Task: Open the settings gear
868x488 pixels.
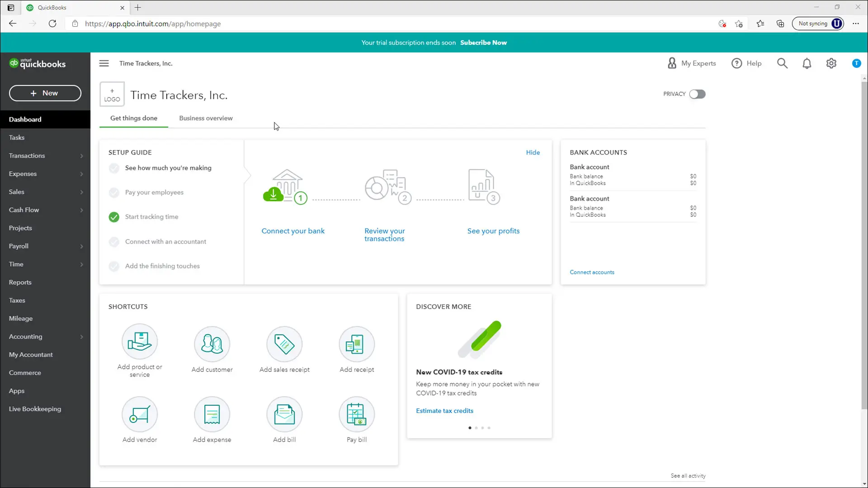Action: tap(831, 63)
